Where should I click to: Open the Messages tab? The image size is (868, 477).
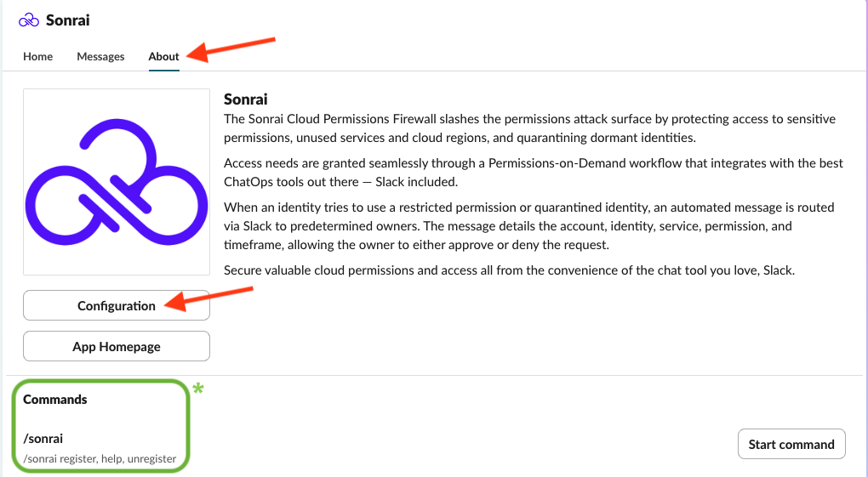(100, 56)
